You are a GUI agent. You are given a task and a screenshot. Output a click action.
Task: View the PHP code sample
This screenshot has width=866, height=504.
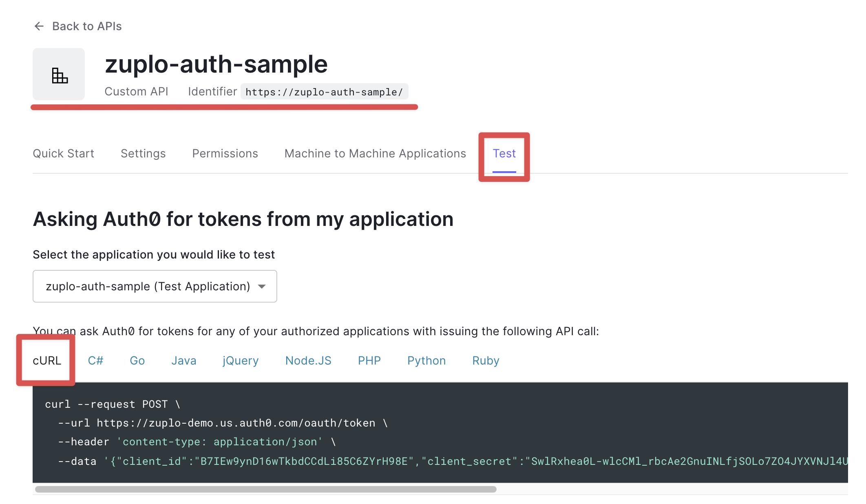pyautogui.click(x=369, y=360)
